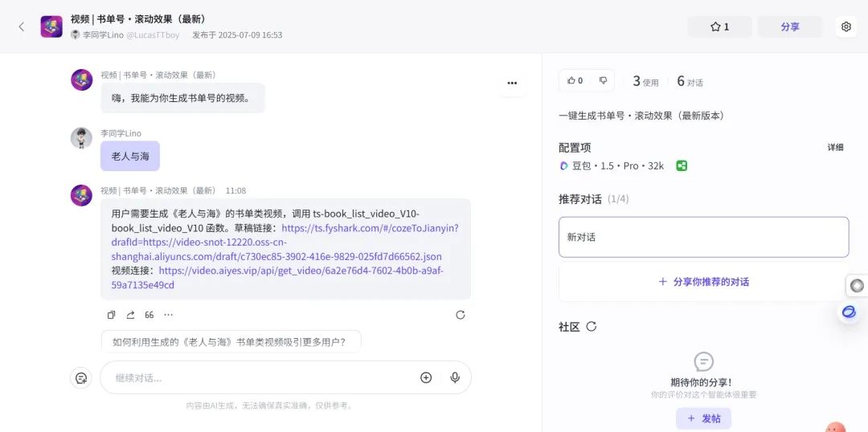Click the quote icon under the reply
The height and width of the screenshot is (432, 868).
point(149,315)
